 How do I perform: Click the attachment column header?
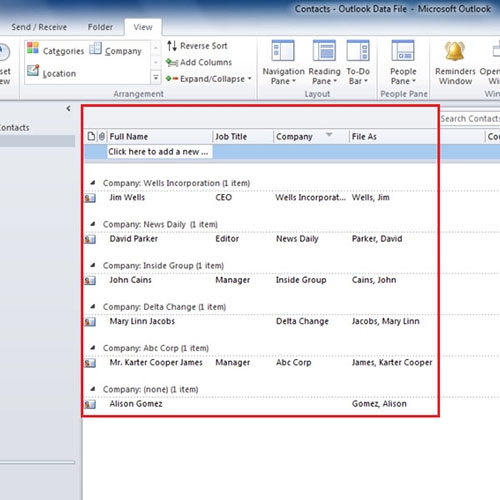click(x=102, y=136)
